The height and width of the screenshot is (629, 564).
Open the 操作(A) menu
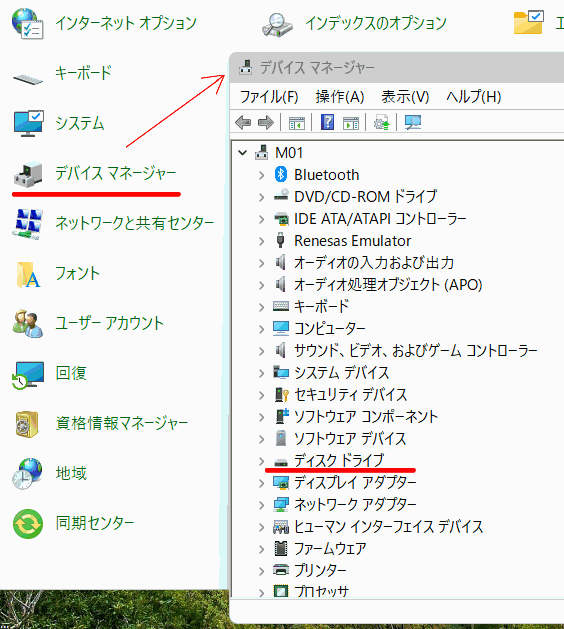pyautogui.click(x=340, y=97)
